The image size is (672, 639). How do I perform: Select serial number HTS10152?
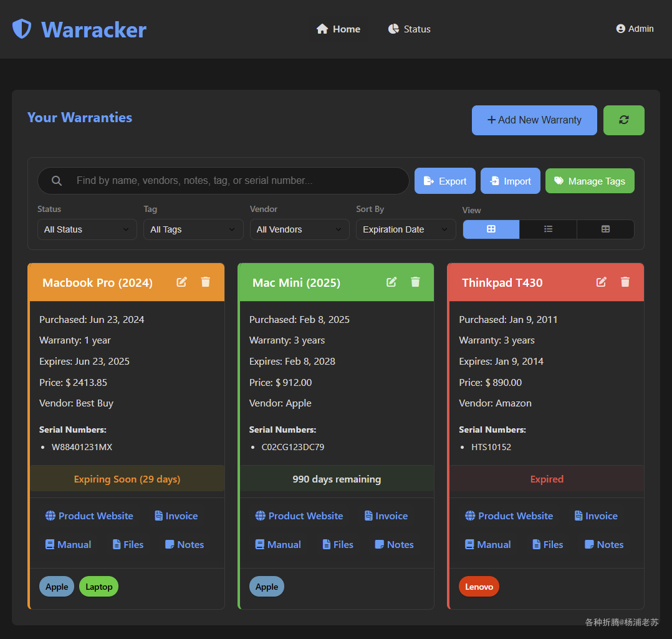click(x=491, y=447)
